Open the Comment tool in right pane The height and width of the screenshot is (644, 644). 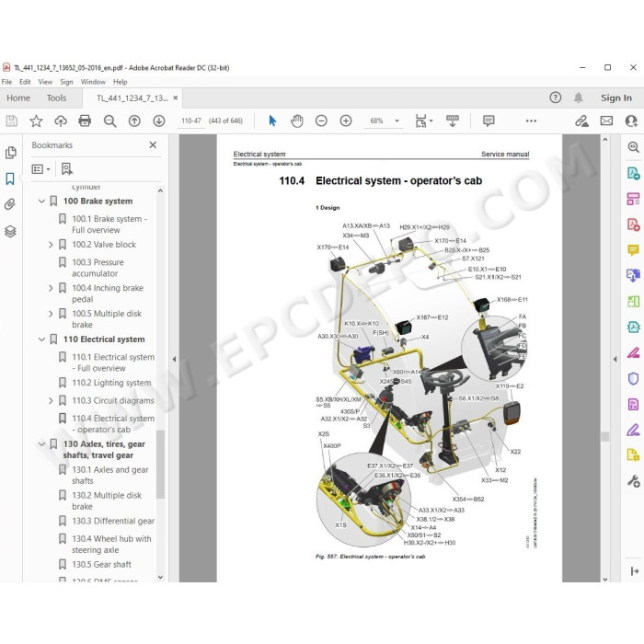click(633, 250)
